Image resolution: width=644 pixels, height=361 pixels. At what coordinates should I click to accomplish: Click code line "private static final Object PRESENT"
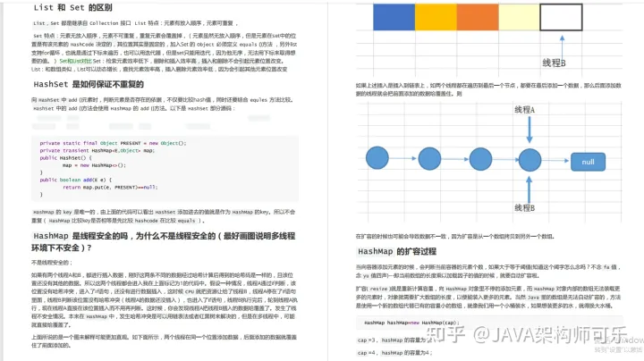click(113, 143)
